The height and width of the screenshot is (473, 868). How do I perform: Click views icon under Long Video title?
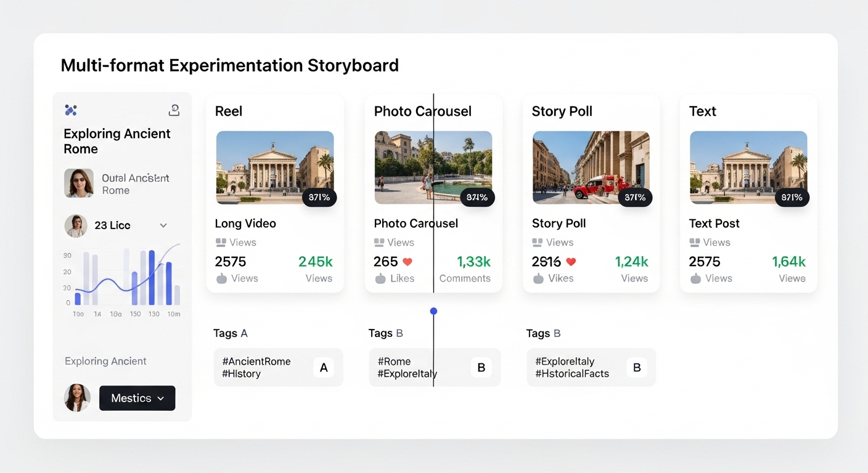tap(221, 243)
